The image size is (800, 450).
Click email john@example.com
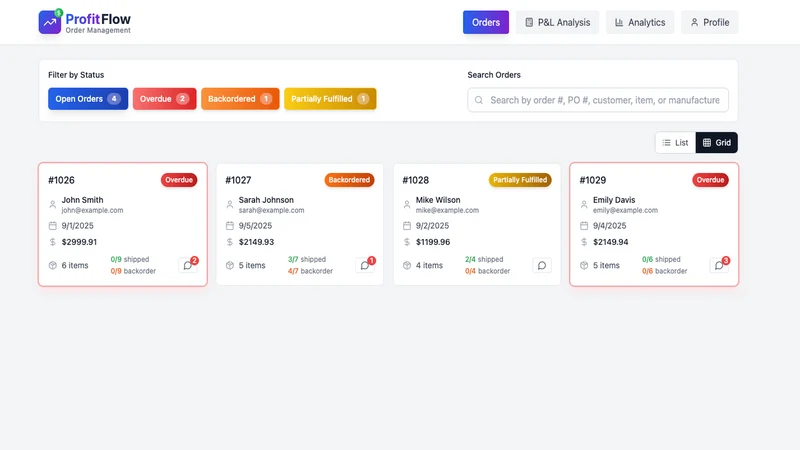[x=92, y=210]
